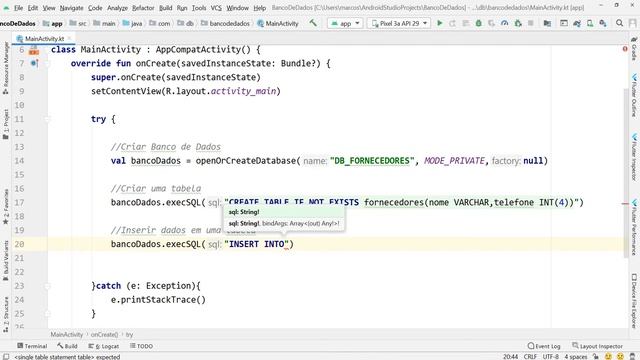This screenshot has width=640, height=360.
Task: Click the Apply Changes and Restart Activity icon
Action: (452, 23)
